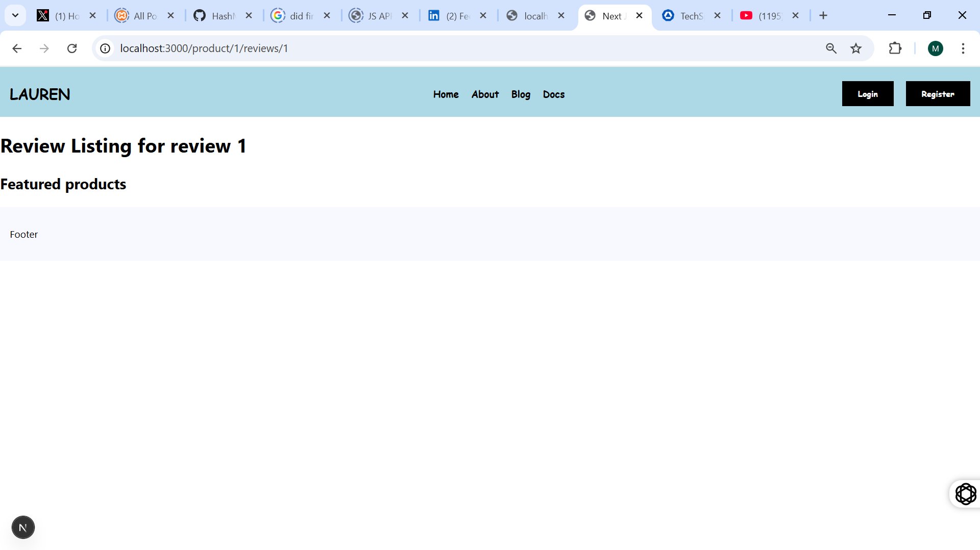
Task: Click the Login button
Action: coord(868,94)
